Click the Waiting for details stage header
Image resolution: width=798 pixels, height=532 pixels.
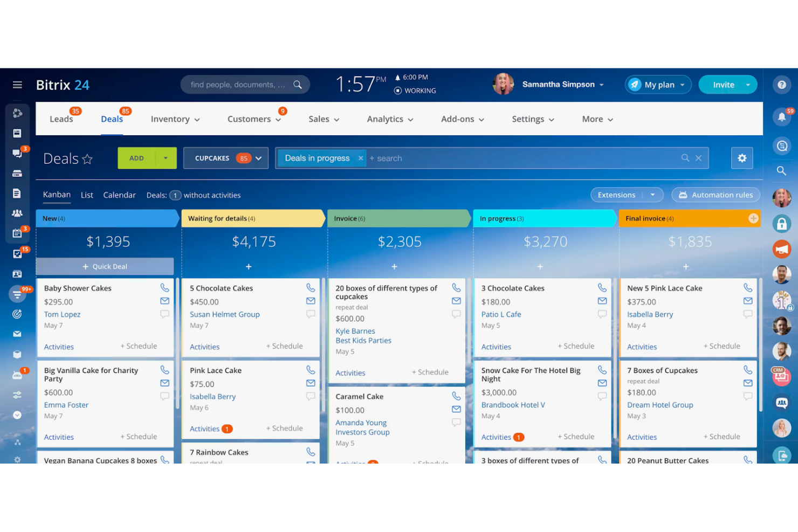253,218
